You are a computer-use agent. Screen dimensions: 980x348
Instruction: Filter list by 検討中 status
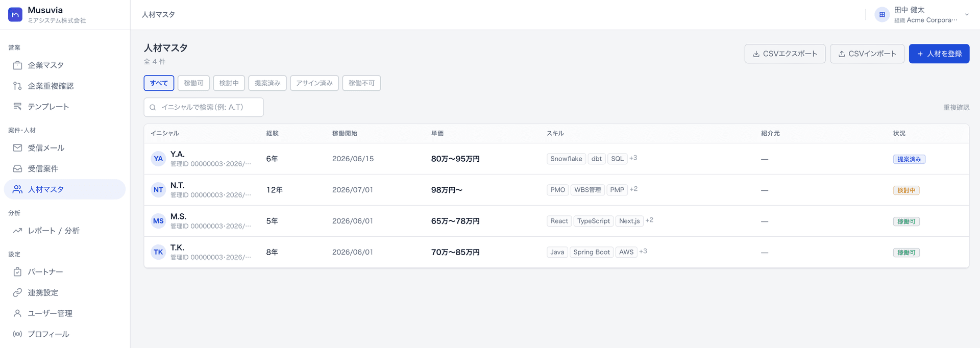coord(229,83)
